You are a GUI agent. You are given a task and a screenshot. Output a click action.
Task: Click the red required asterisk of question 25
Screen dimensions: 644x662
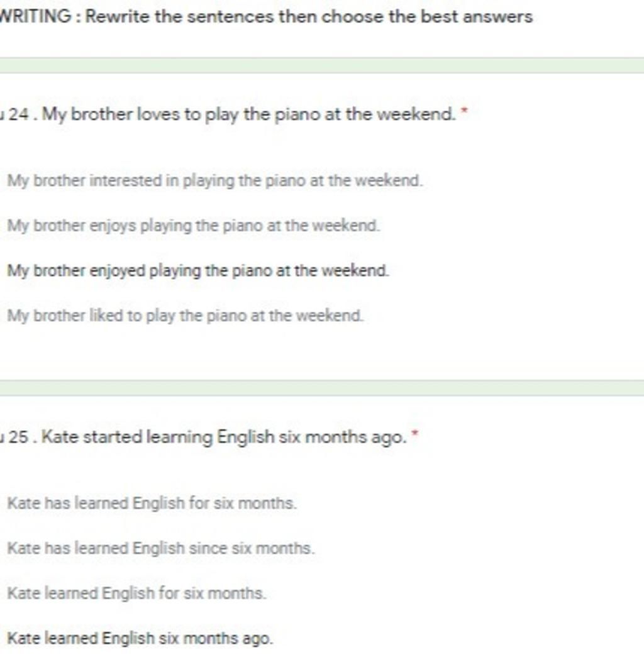click(x=414, y=434)
